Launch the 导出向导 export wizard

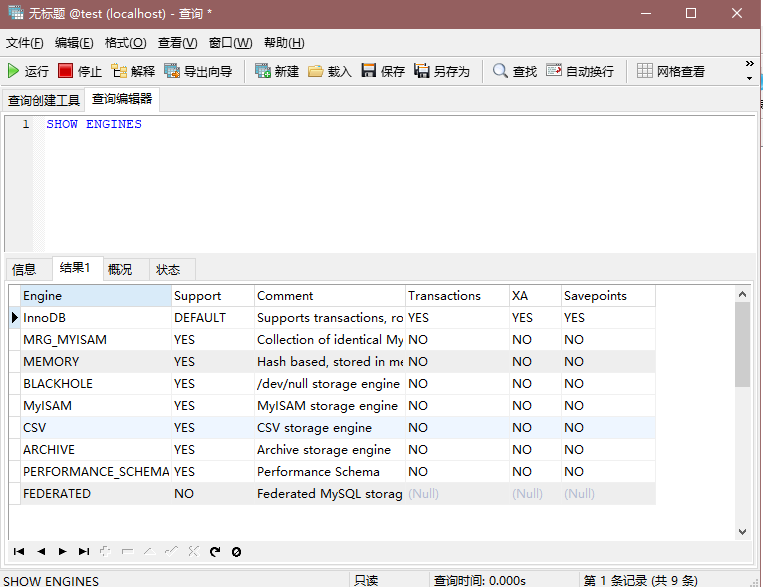[198, 71]
